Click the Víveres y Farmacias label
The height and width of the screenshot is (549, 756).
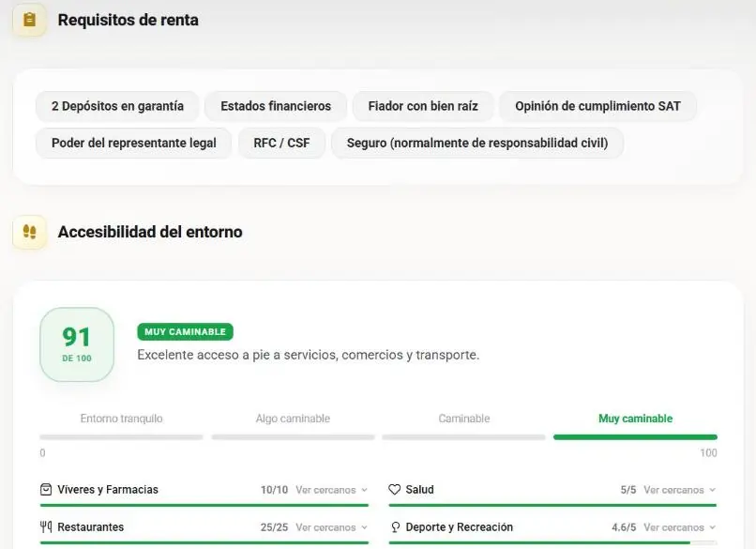(x=108, y=490)
